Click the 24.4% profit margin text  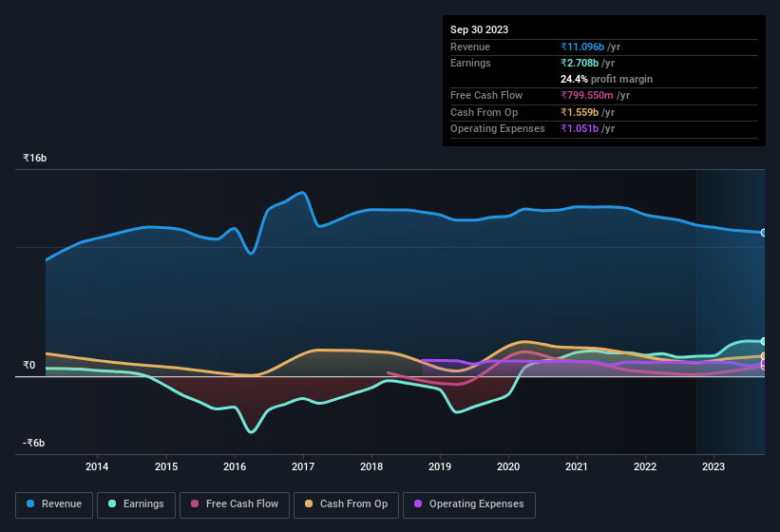click(606, 79)
